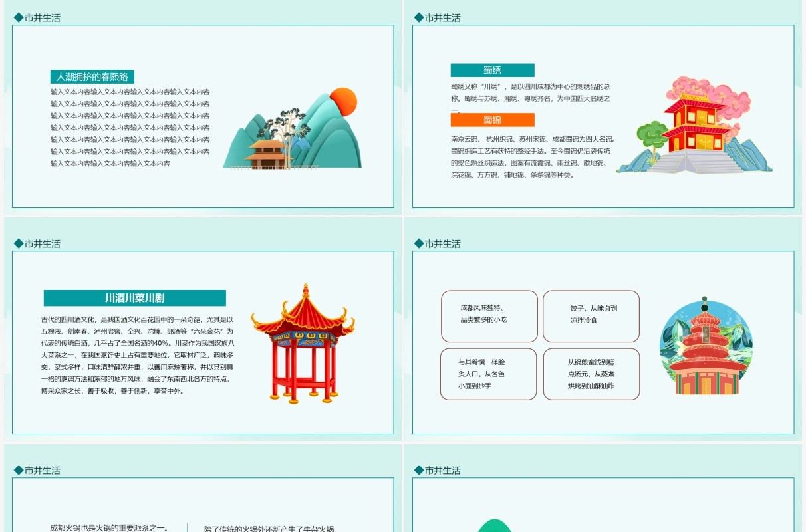Click the box 与其肴馔一样脍炙人口
Image resolution: width=806 pixels, height=532 pixels.
[x=488, y=374]
